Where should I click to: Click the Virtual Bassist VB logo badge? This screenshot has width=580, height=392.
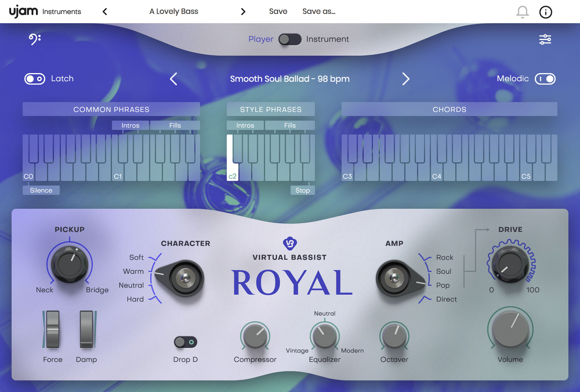click(290, 243)
